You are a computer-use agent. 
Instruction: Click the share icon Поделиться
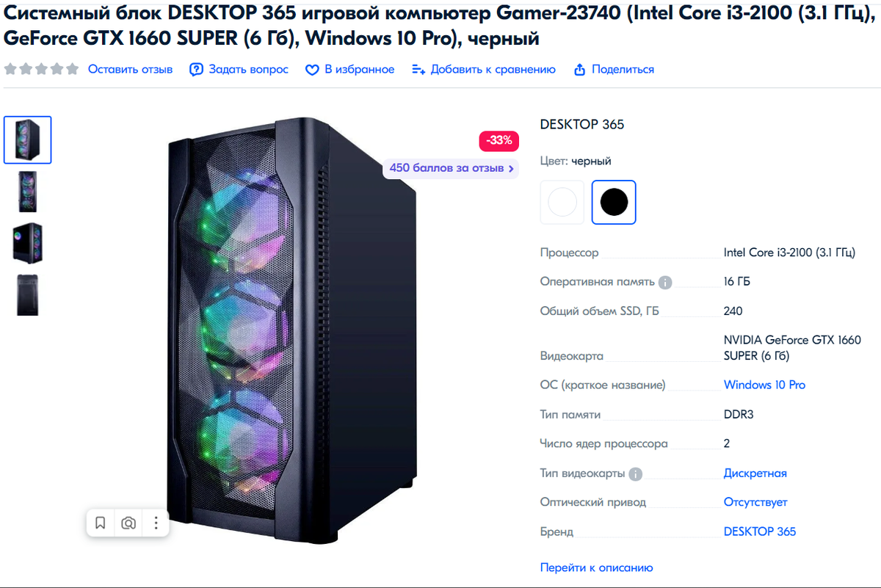click(579, 70)
